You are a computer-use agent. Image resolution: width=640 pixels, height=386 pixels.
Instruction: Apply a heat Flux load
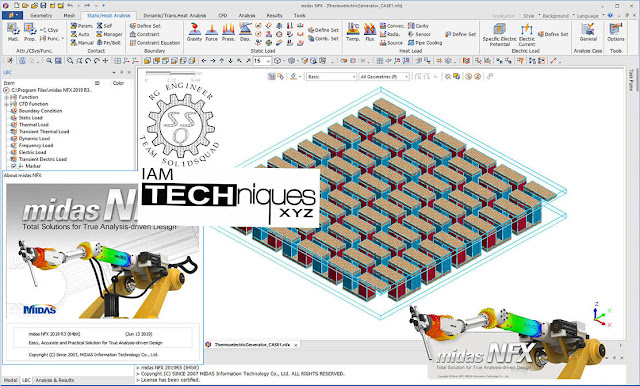[x=369, y=32]
